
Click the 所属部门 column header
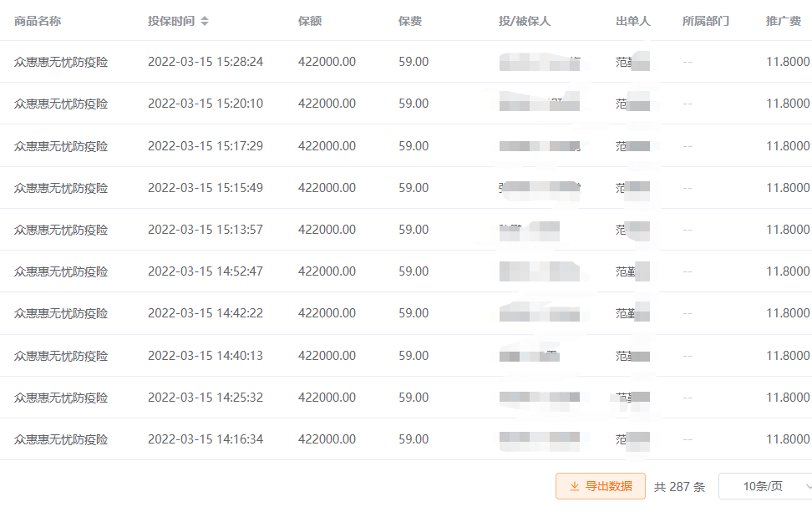(706, 21)
